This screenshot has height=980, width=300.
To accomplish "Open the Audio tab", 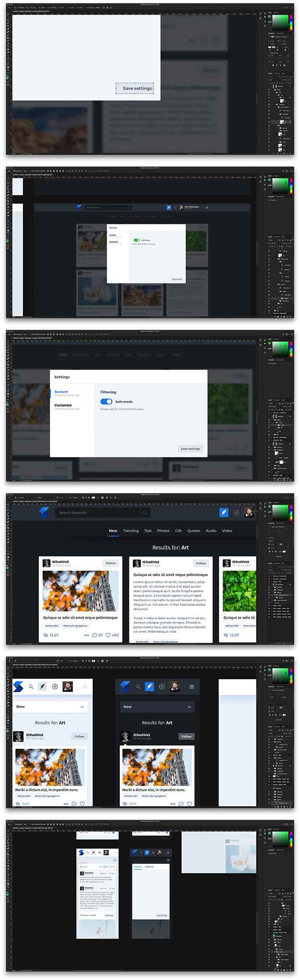I will click(x=211, y=530).
